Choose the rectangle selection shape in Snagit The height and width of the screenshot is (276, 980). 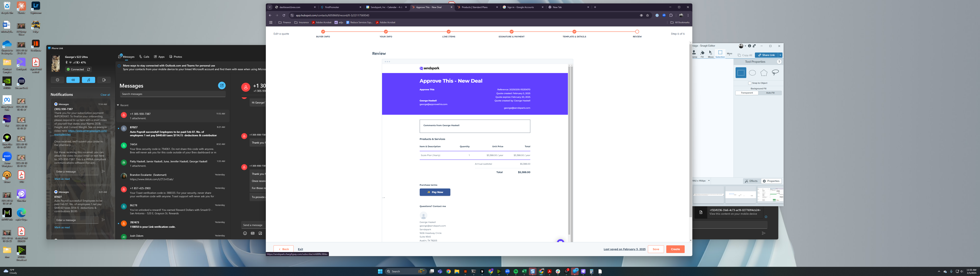(x=741, y=72)
